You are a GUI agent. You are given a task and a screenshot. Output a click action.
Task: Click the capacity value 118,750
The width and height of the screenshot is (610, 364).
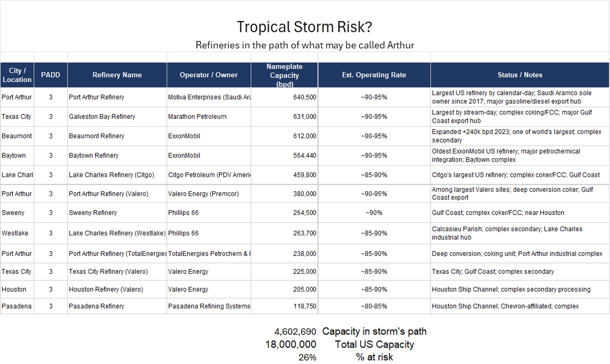[x=284, y=306]
